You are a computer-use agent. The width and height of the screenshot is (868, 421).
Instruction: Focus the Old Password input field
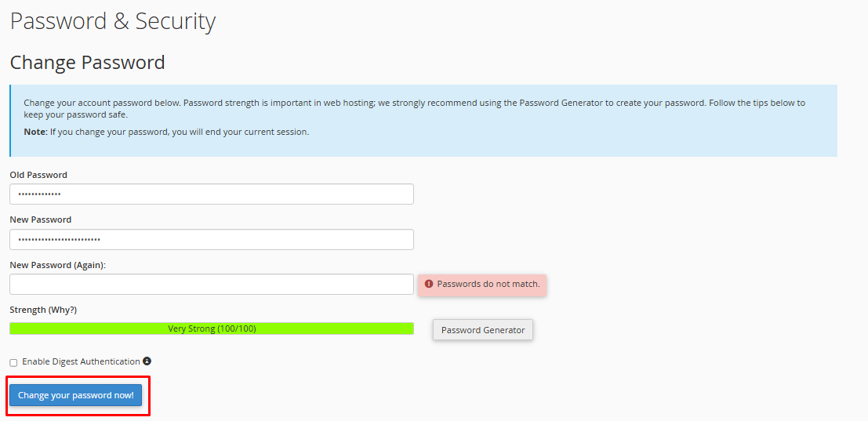point(212,194)
